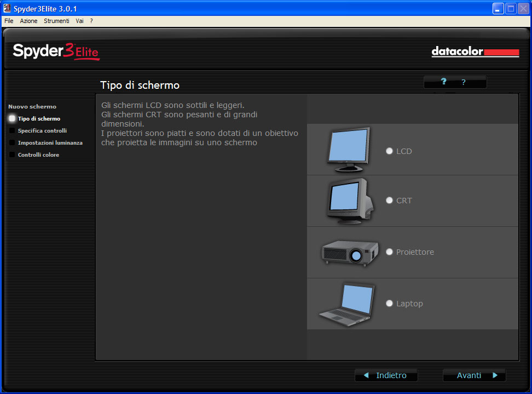
Task: Open the thin question mark help icon
Action: (464, 82)
